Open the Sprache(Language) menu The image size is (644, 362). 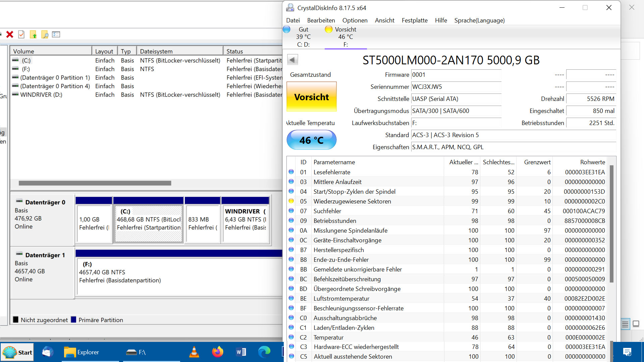pyautogui.click(x=479, y=20)
